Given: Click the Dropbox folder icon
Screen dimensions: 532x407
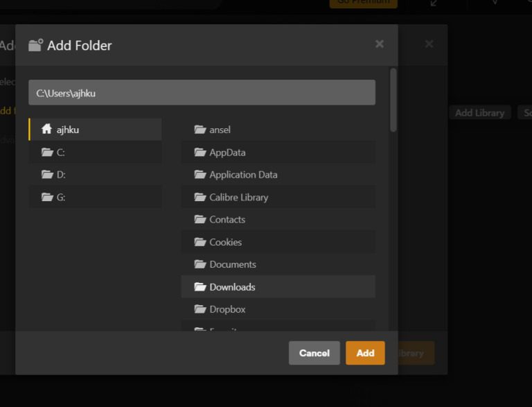Looking at the screenshot, I should coord(200,309).
